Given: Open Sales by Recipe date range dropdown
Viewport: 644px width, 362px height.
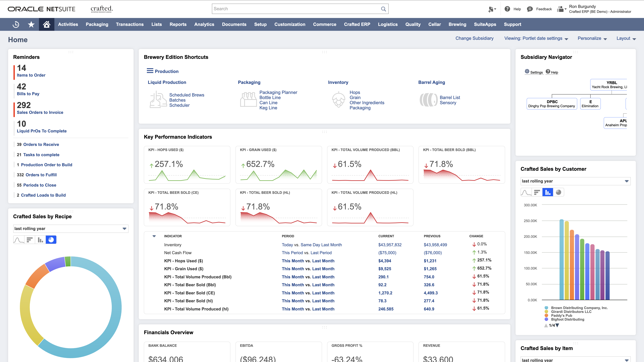Looking at the screenshot, I should 71,229.
